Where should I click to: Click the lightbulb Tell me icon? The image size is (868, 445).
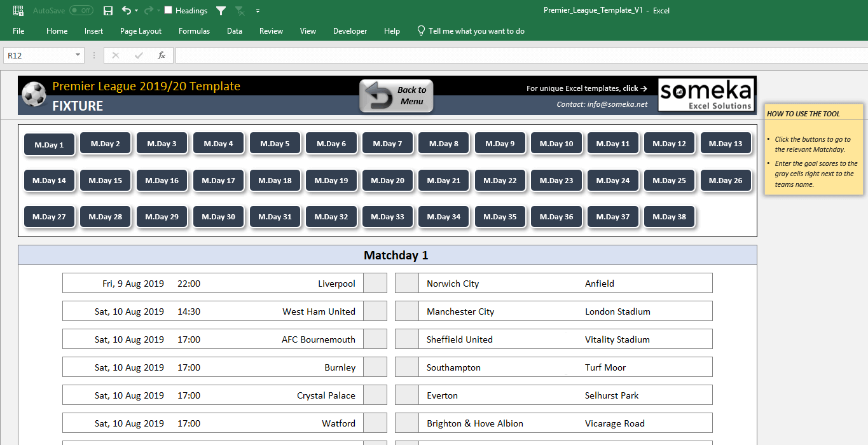[x=421, y=31]
